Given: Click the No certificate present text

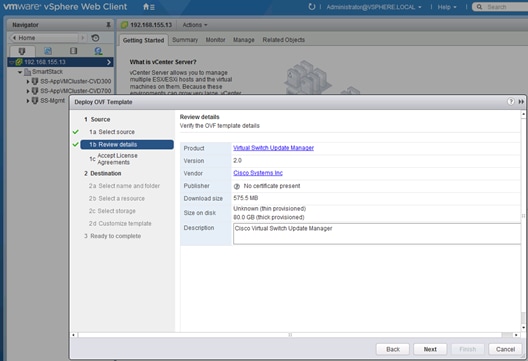Looking at the screenshot, I should (x=272, y=186).
